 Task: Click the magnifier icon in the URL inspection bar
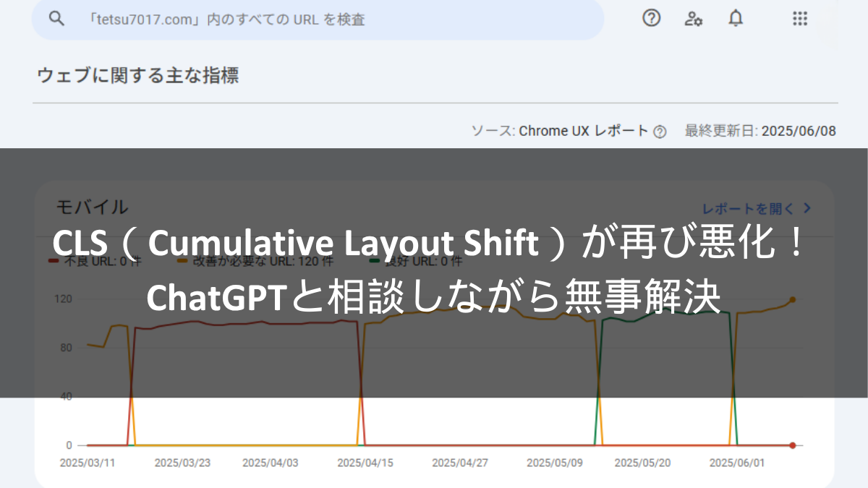pos(56,19)
